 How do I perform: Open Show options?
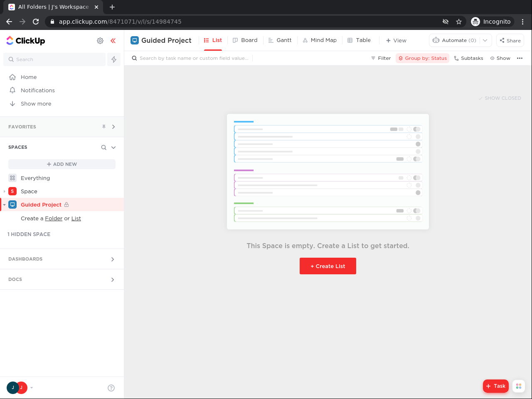tap(500, 58)
